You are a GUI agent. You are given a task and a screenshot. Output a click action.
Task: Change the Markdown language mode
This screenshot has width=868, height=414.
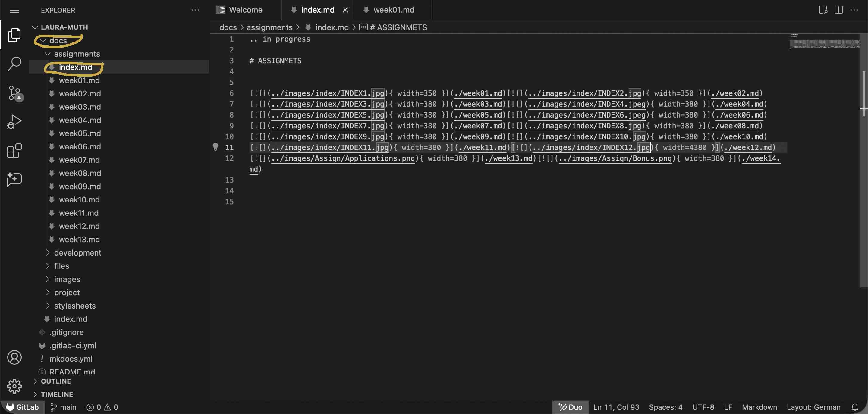[759, 407]
